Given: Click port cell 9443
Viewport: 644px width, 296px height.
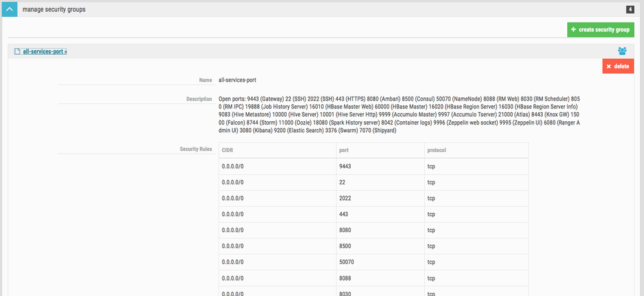Looking at the screenshot, I should point(380,166).
